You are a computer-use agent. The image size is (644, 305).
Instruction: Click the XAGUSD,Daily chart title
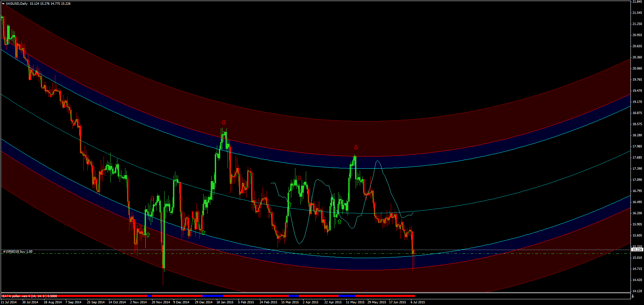pyautogui.click(x=17, y=4)
